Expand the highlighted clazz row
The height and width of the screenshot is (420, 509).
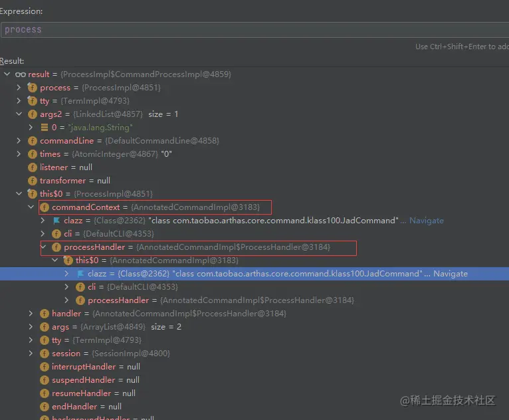click(x=66, y=274)
